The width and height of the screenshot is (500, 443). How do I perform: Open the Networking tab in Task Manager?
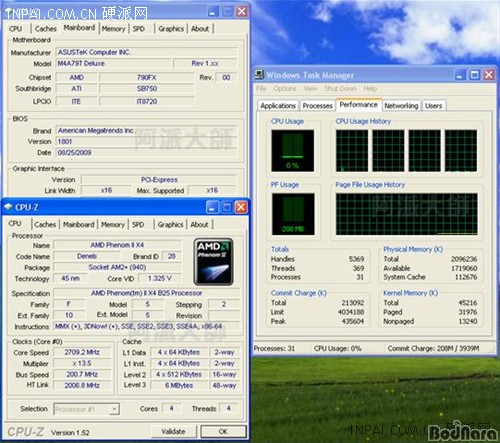click(401, 106)
